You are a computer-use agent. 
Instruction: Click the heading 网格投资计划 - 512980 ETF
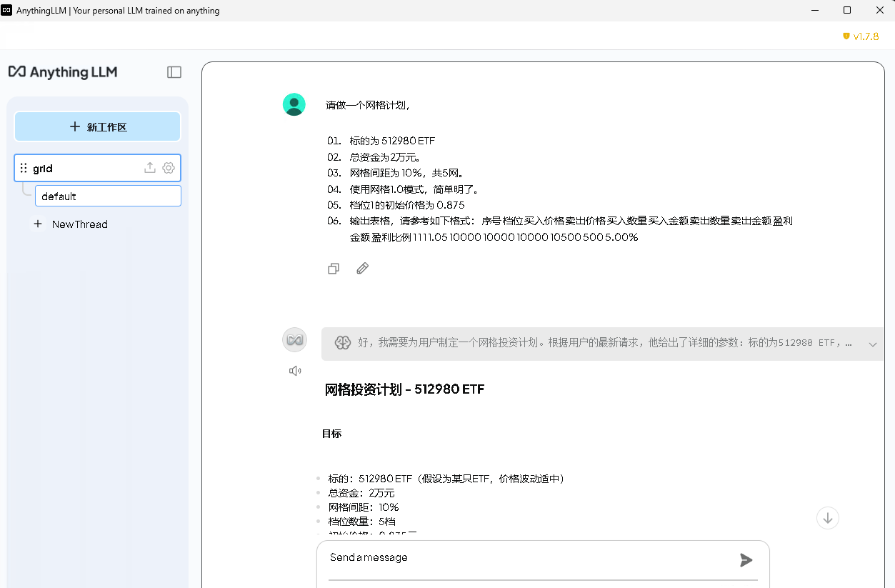click(405, 389)
